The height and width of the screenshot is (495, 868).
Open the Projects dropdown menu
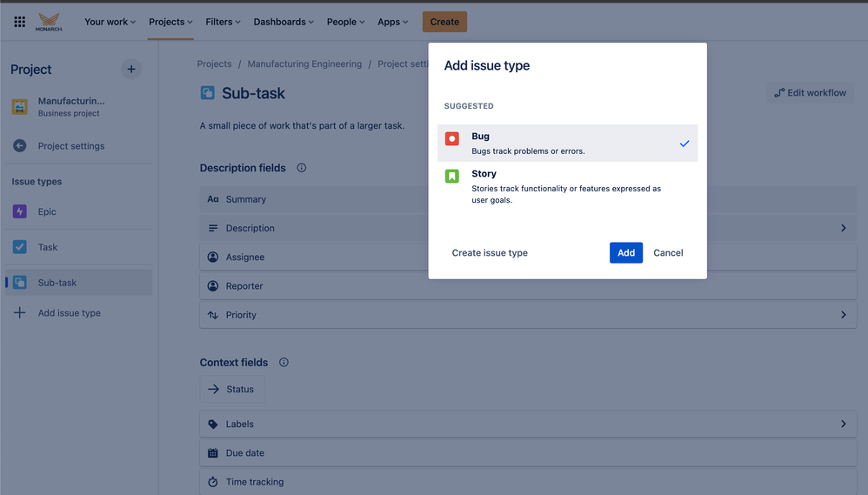[170, 22]
